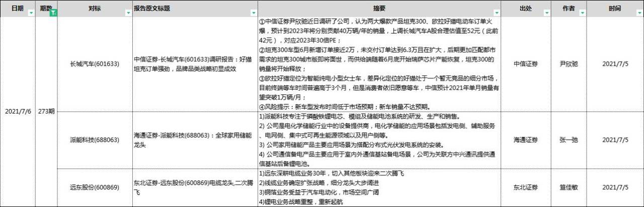
Task: Open the 作者 column filter dropdown
Action: (x=584, y=13)
